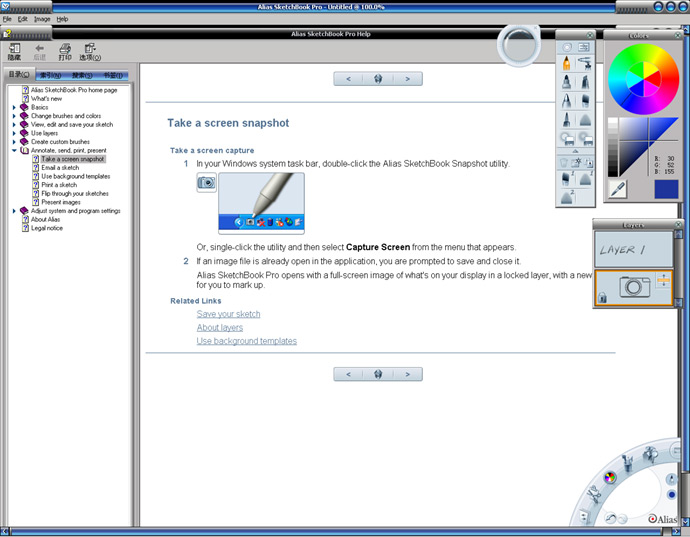Collapse Annotate, send, print, present topic
This screenshot has width=690, height=537.
(x=14, y=151)
